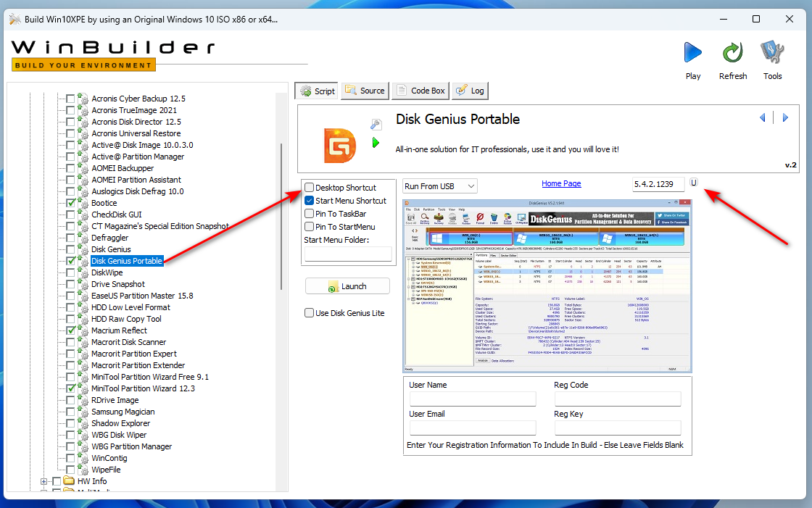Enable Pin To TaskBar checkbox
The width and height of the screenshot is (812, 508).
pyautogui.click(x=309, y=213)
